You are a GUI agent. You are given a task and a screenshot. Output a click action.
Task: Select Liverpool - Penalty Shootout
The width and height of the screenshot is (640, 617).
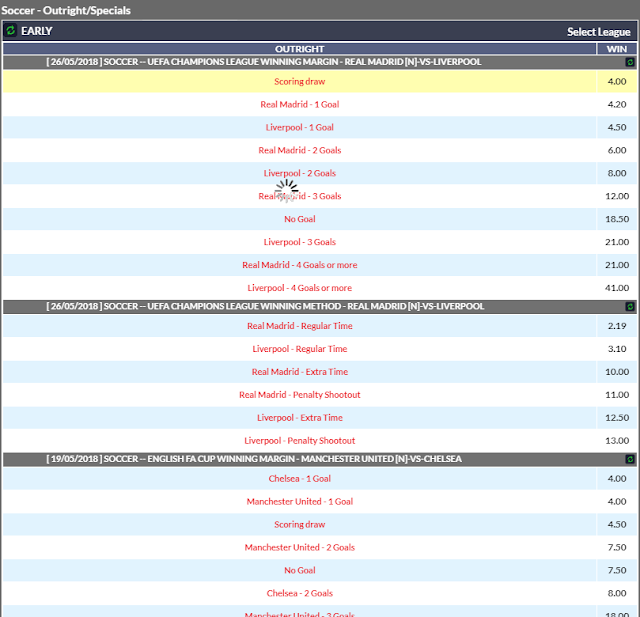300,441
